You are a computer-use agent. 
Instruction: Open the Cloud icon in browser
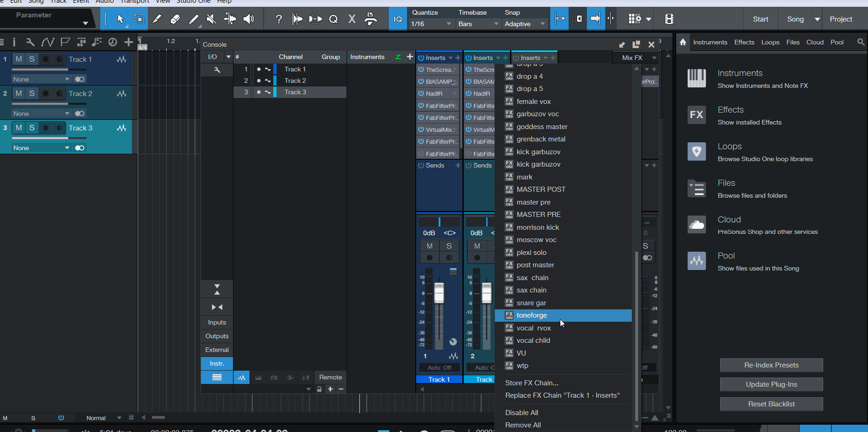point(697,225)
